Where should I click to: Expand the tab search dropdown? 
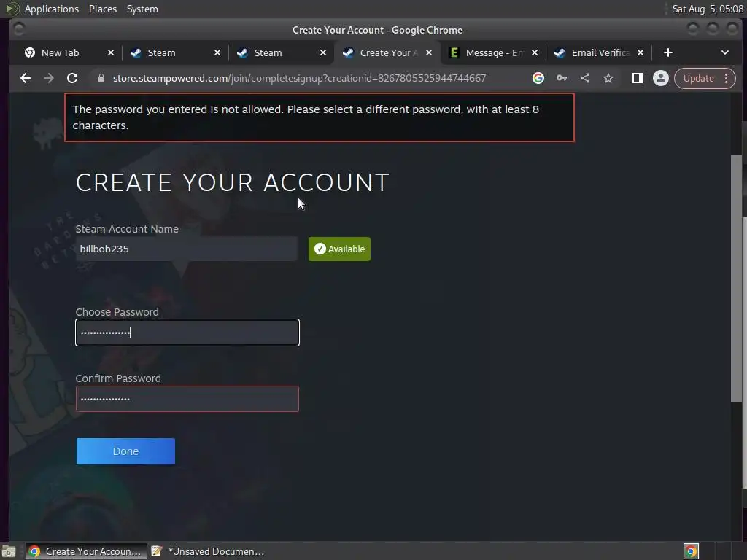coord(724,52)
